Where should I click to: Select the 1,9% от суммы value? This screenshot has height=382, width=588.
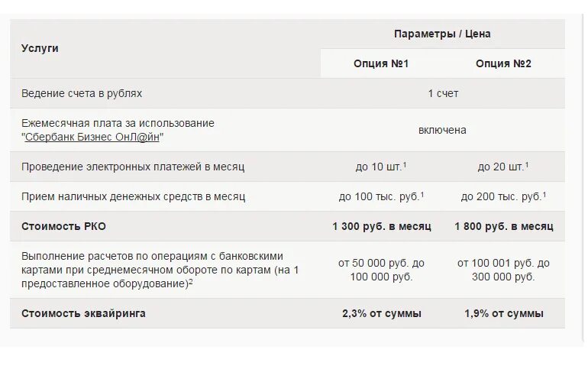click(504, 313)
